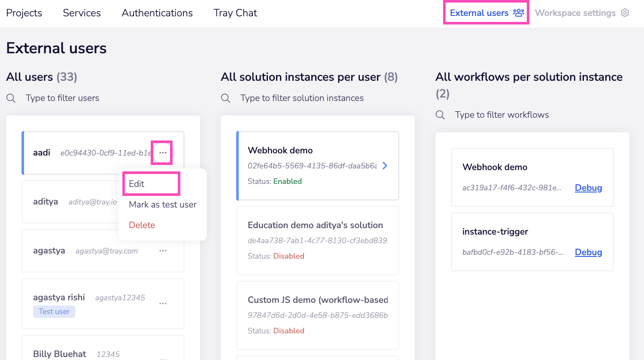The height and width of the screenshot is (360, 644).
Task: Open the Projects tab
Action: [24, 13]
